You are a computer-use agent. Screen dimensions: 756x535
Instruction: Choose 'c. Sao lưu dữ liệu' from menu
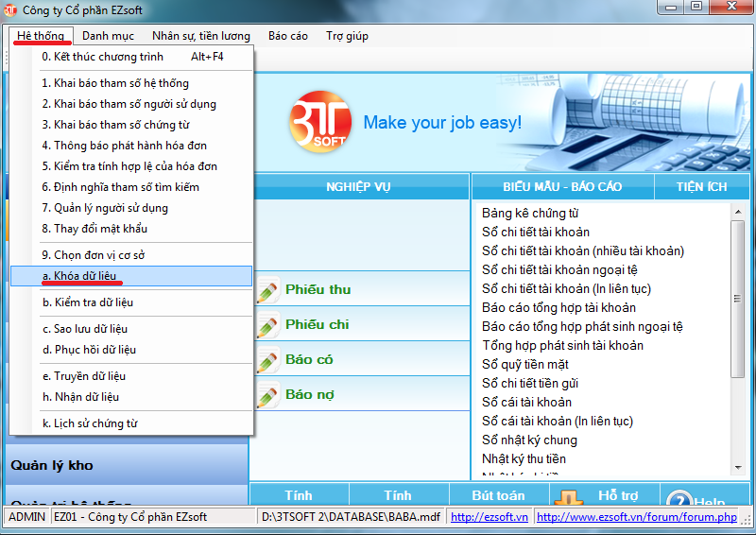pos(85,329)
